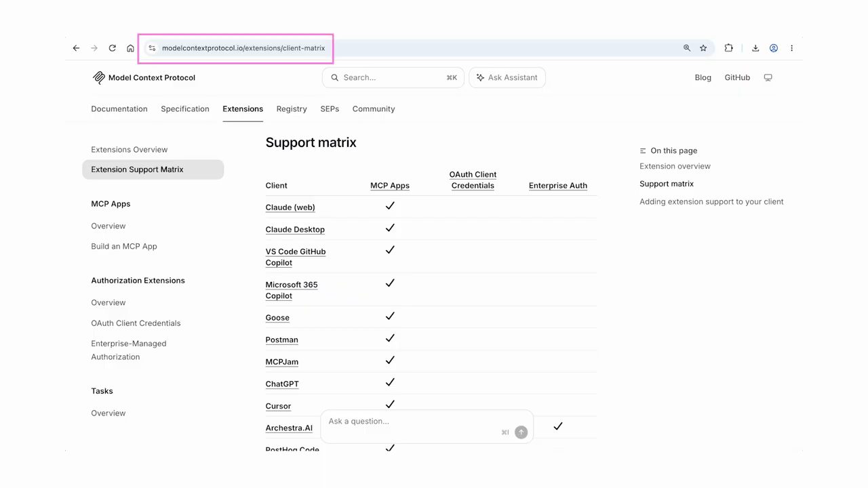Go back with the browser back arrow
Image resolution: width=868 pixels, height=488 pixels.
(76, 48)
